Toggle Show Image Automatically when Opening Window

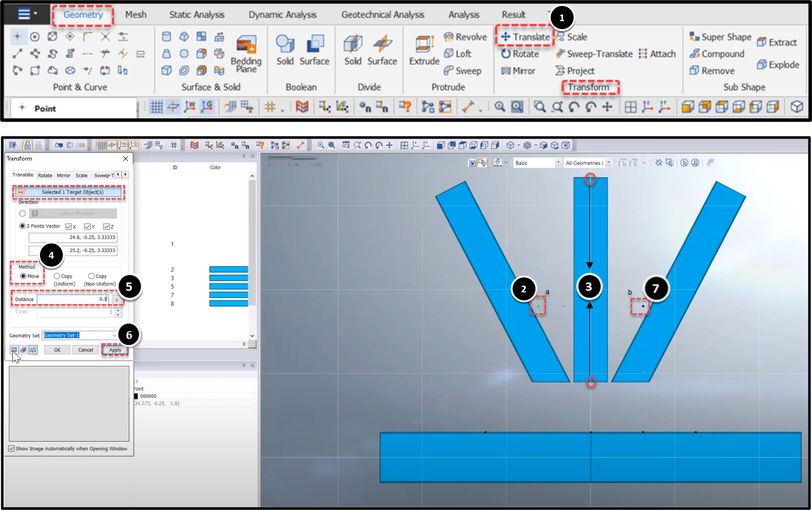click(x=11, y=448)
